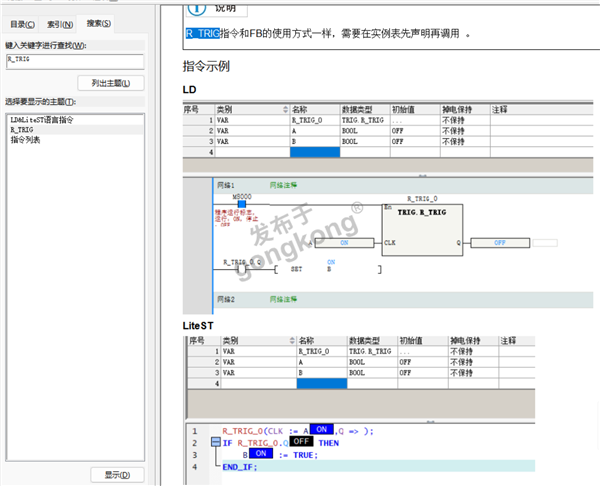
Task: Switch to the 目录 tab
Action: (22, 23)
